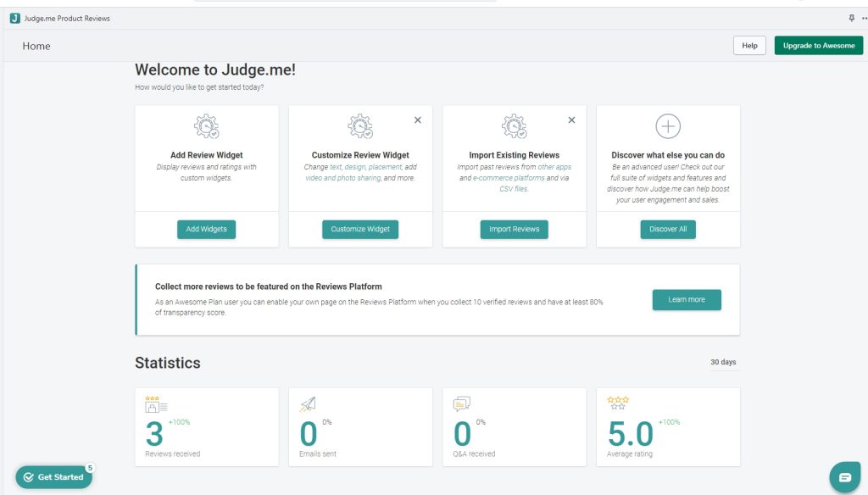Click the stars Average rating icon

(618, 403)
